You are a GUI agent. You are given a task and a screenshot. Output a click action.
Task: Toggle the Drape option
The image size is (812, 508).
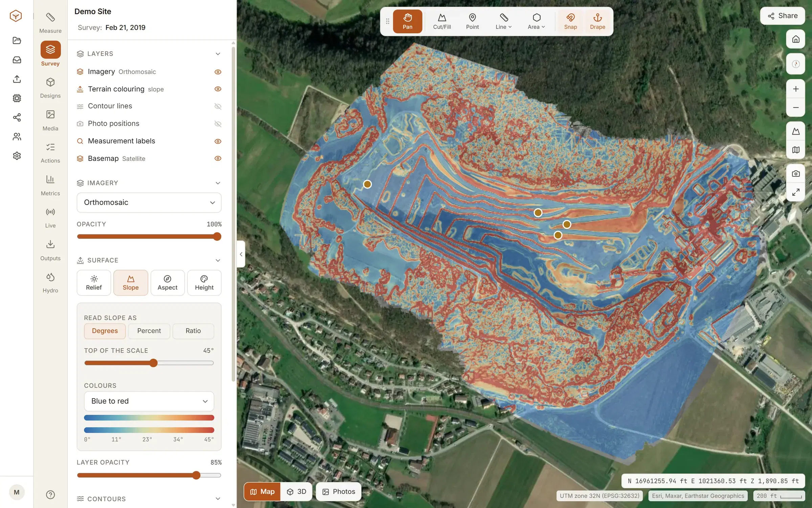(x=597, y=21)
